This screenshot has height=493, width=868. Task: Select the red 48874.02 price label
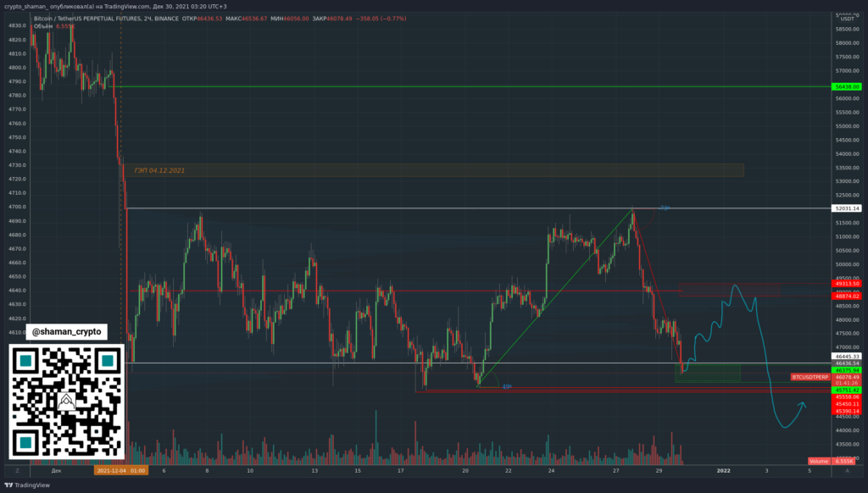846,296
